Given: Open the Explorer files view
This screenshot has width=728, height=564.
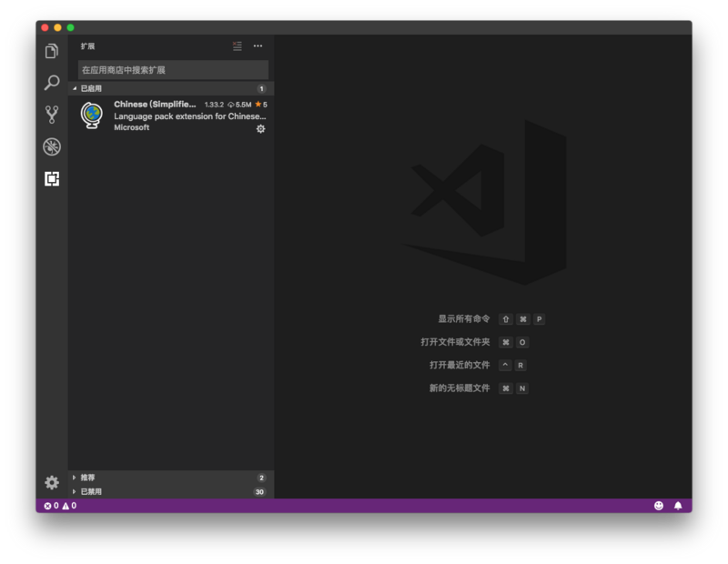Looking at the screenshot, I should (x=52, y=51).
